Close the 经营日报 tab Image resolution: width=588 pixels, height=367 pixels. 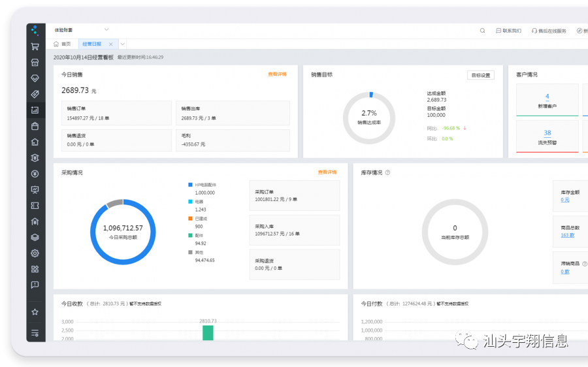click(x=110, y=44)
